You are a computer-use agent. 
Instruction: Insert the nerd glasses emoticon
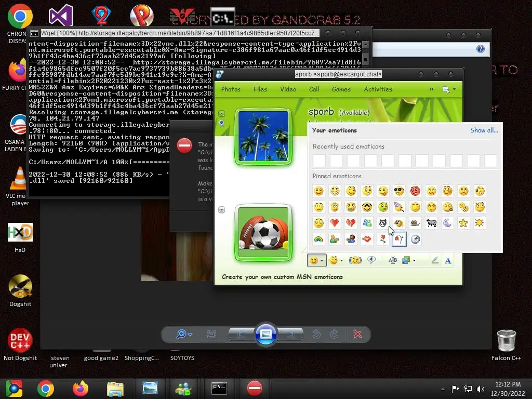coord(367,207)
